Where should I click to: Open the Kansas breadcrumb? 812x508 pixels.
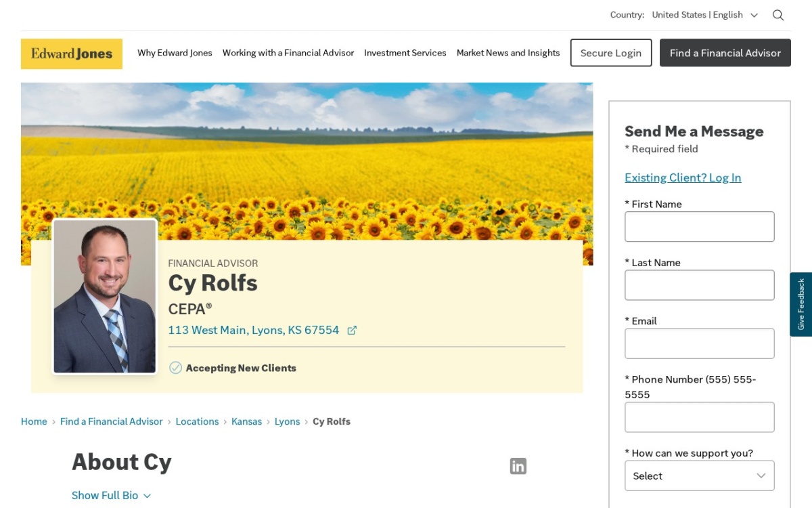click(246, 421)
